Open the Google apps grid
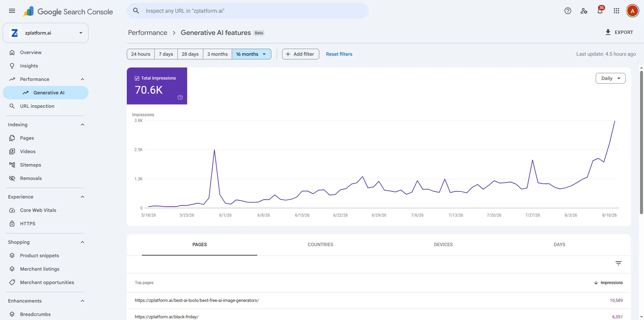This screenshot has width=644, height=320. 616,11
